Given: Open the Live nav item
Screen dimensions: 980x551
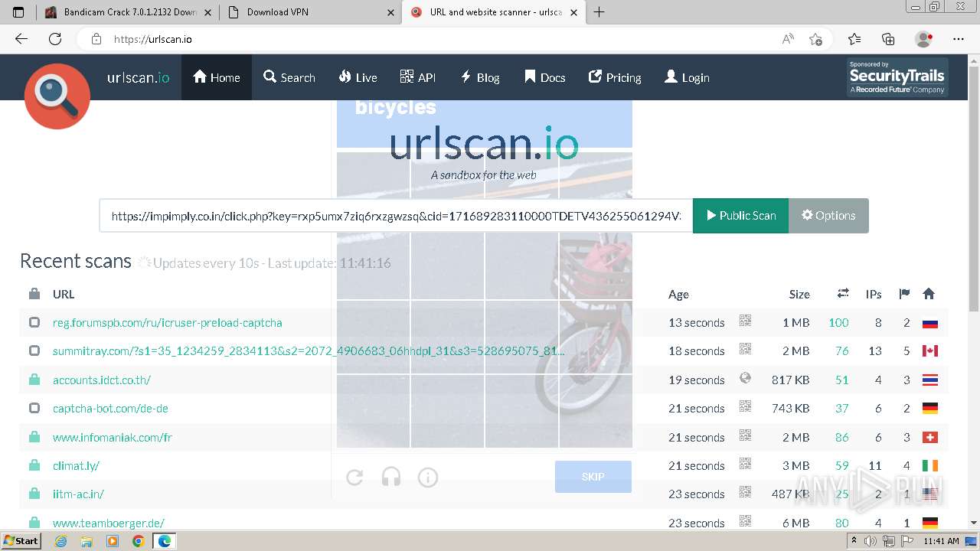Looking at the screenshot, I should (358, 77).
